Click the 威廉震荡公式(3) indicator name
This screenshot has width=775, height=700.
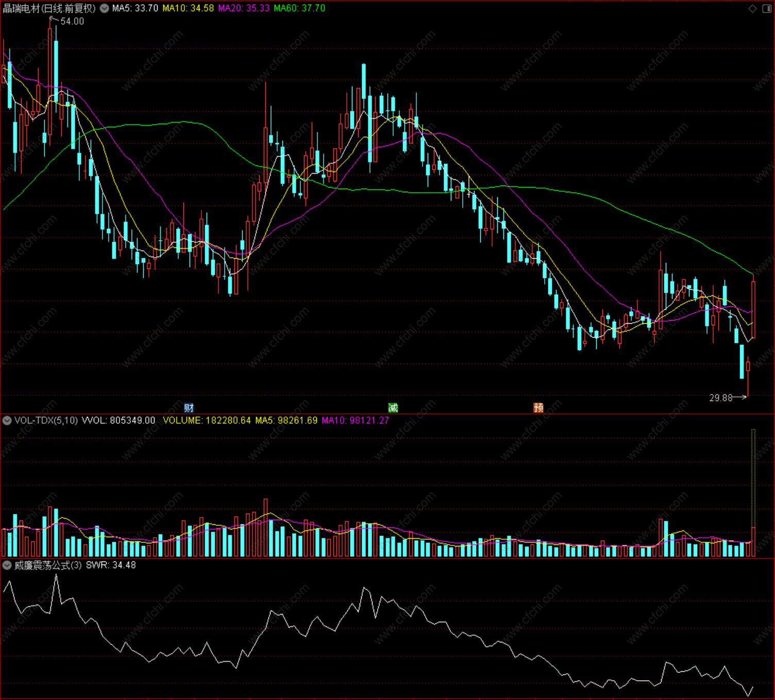click(x=48, y=565)
